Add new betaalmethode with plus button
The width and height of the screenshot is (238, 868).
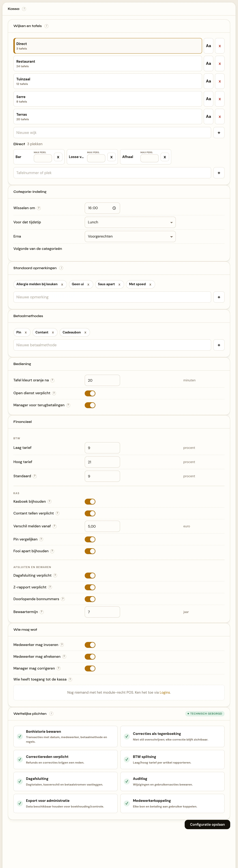219,345
